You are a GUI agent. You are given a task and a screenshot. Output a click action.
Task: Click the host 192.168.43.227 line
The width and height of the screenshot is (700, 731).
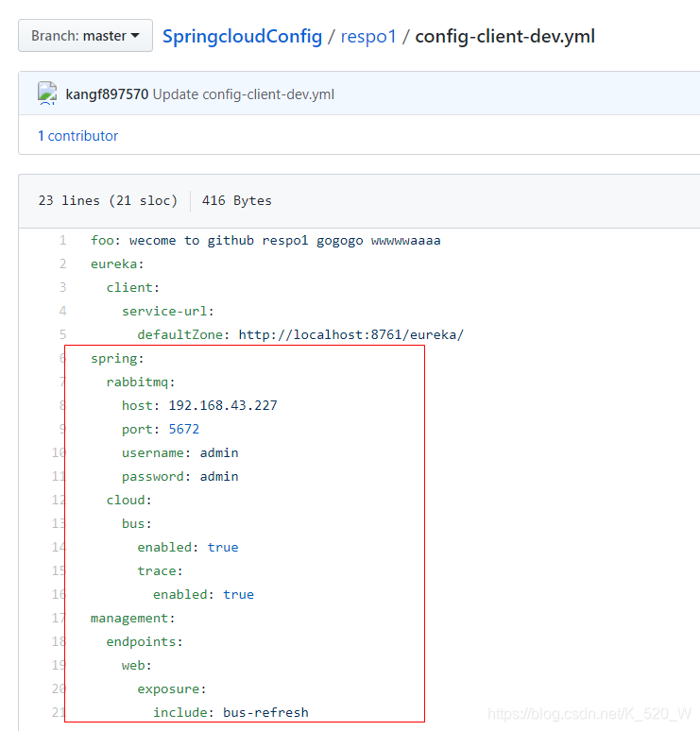[199, 405]
